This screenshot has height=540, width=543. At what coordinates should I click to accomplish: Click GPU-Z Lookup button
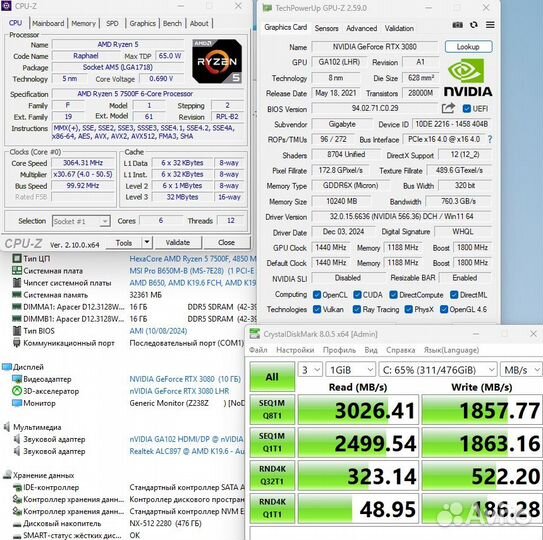468,47
